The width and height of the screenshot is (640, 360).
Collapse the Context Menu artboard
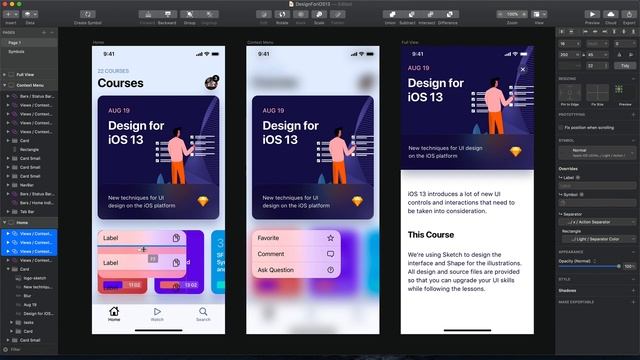pyautogui.click(x=4, y=85)
